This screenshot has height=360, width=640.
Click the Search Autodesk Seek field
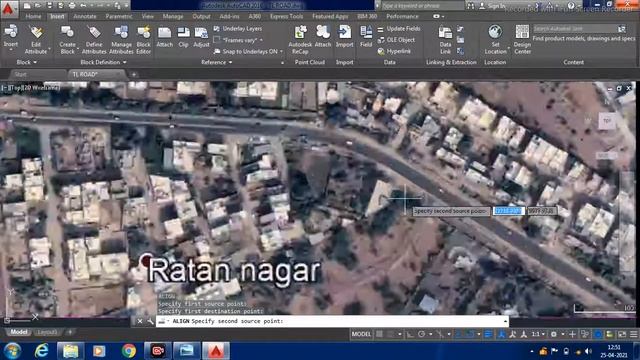pyautogui.click(x=575, y=29)
